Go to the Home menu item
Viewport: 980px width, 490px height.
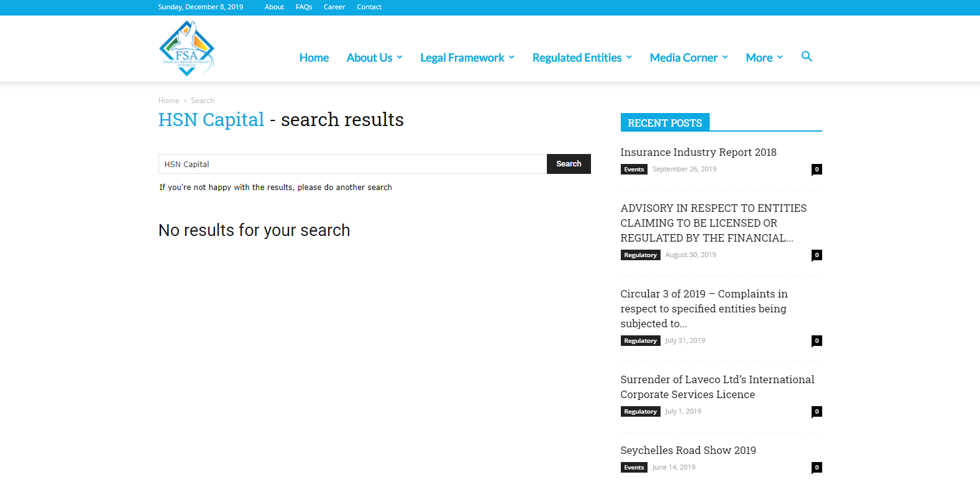[314, 58]
